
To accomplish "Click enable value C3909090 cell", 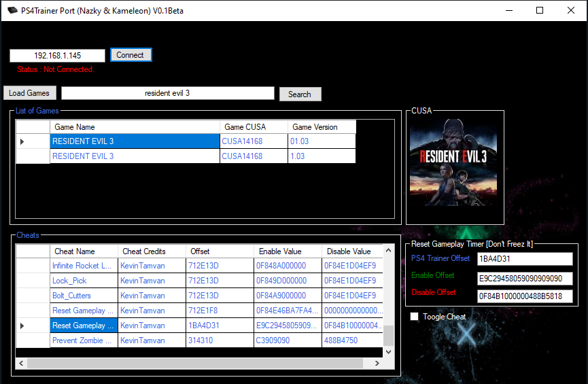I will pos(288,341).
